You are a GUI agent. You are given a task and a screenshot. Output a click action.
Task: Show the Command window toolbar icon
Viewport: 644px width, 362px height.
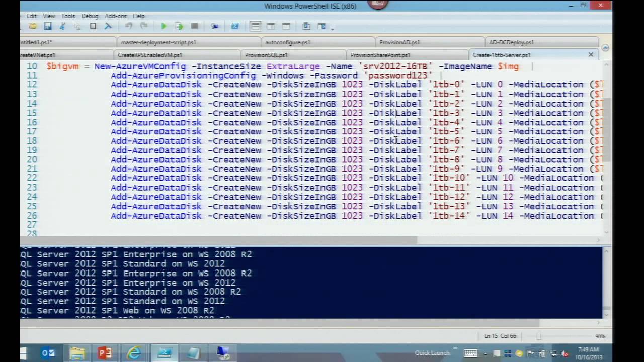click(306, 26)
